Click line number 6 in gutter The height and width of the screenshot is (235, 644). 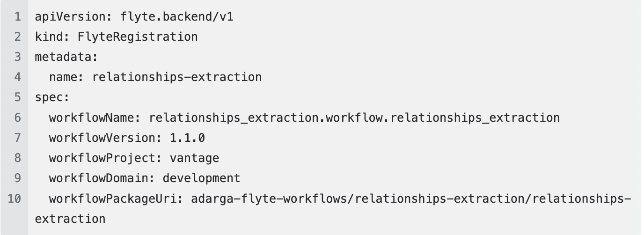tap(18, 117)
